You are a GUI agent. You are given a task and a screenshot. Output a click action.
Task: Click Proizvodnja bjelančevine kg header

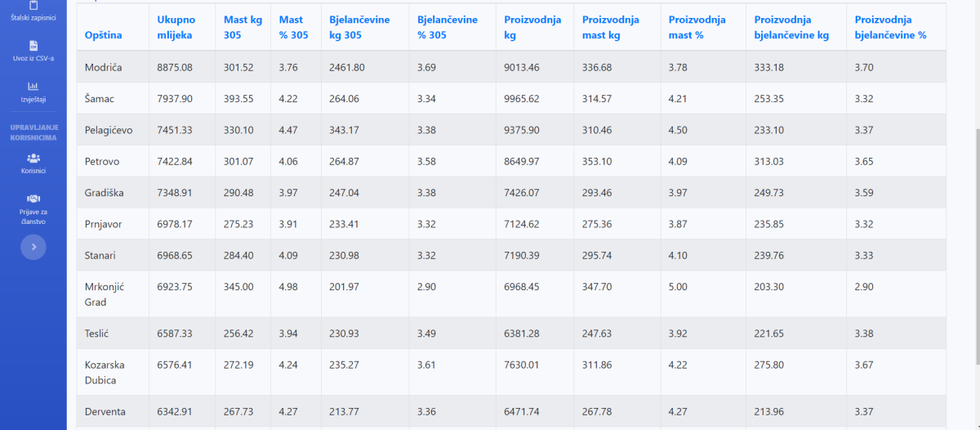[x=791, y=28]
